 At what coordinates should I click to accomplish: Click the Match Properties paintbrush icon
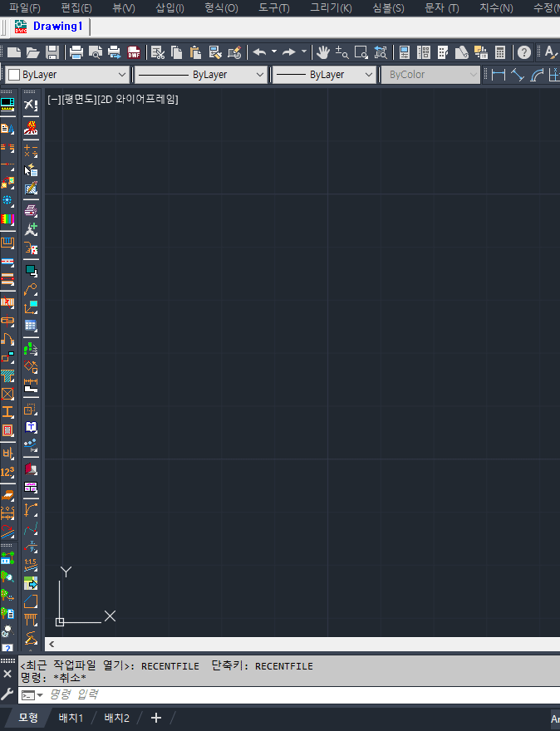coord(234,52)
